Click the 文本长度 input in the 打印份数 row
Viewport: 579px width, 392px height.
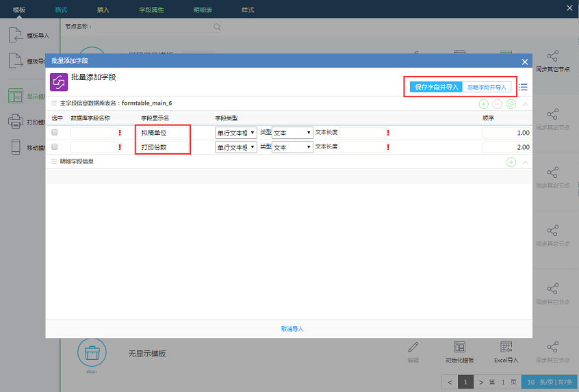[x=361, y=147]
